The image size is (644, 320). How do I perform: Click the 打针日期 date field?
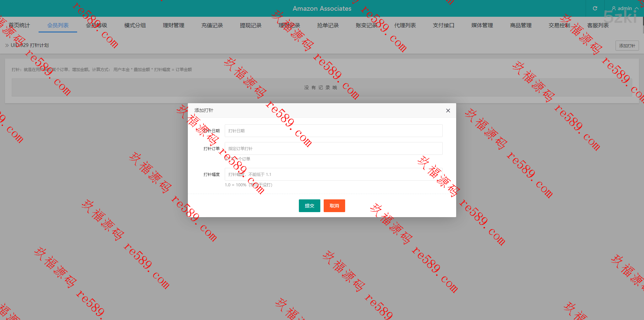click(333, 131)
